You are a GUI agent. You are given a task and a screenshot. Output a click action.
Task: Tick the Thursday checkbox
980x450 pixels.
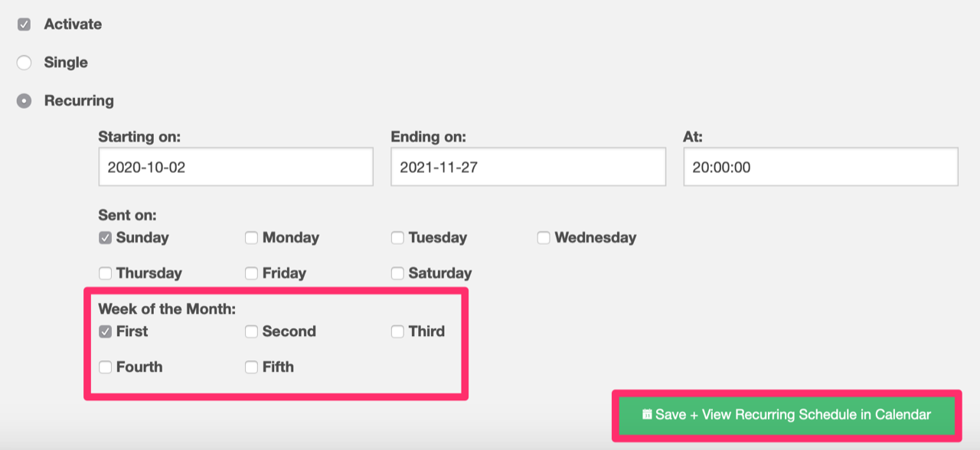tap(105, 273)
